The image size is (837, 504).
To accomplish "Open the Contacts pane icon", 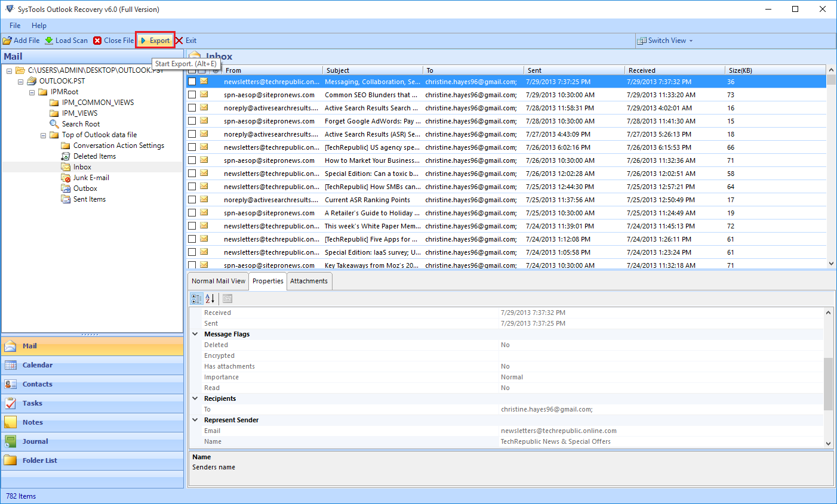I will (11, 384).
